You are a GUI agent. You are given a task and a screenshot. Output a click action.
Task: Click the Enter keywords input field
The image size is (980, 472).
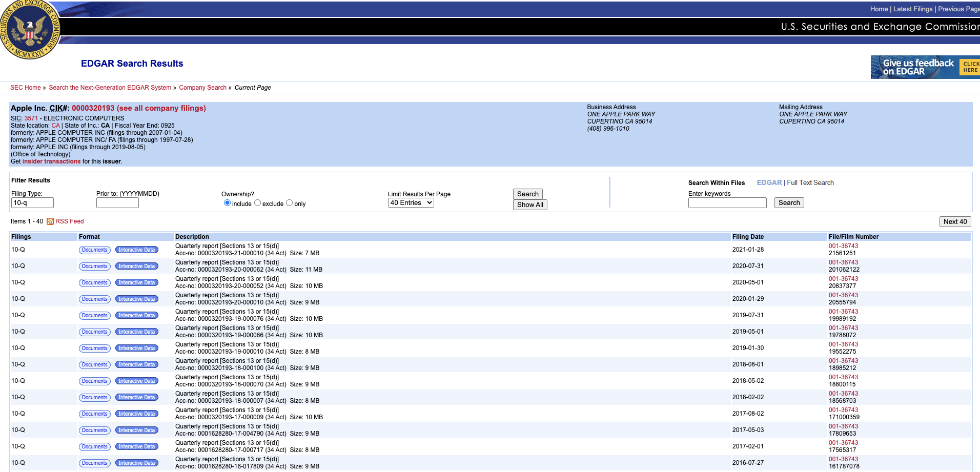727,203
